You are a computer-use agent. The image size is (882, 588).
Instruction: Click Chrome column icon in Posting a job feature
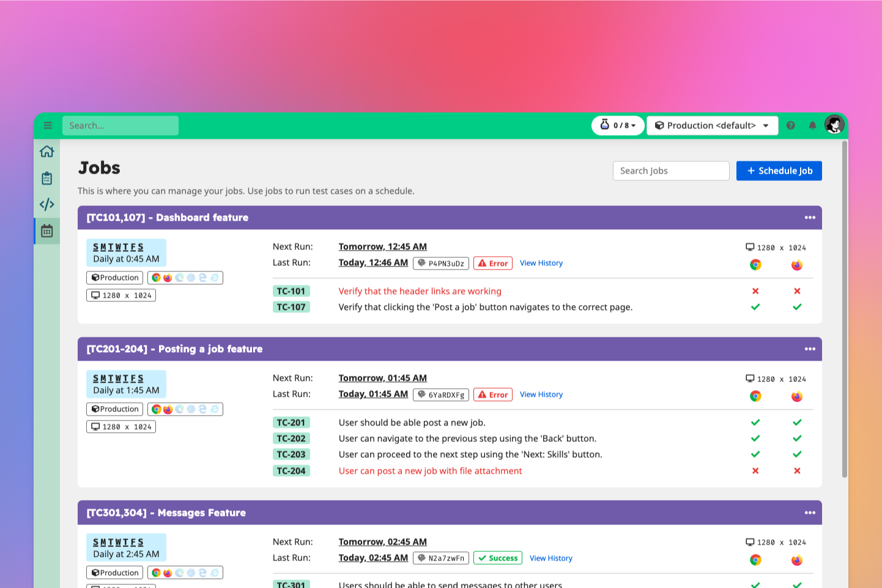755,396
